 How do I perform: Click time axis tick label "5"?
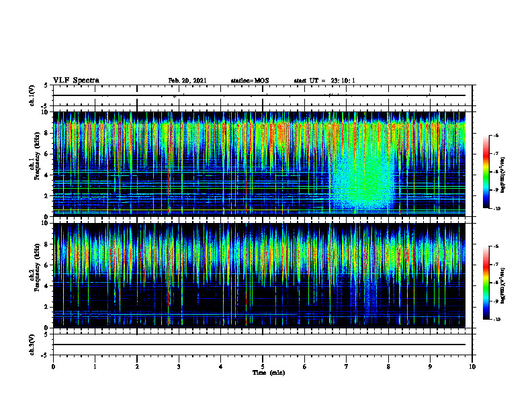pos(263,367)
